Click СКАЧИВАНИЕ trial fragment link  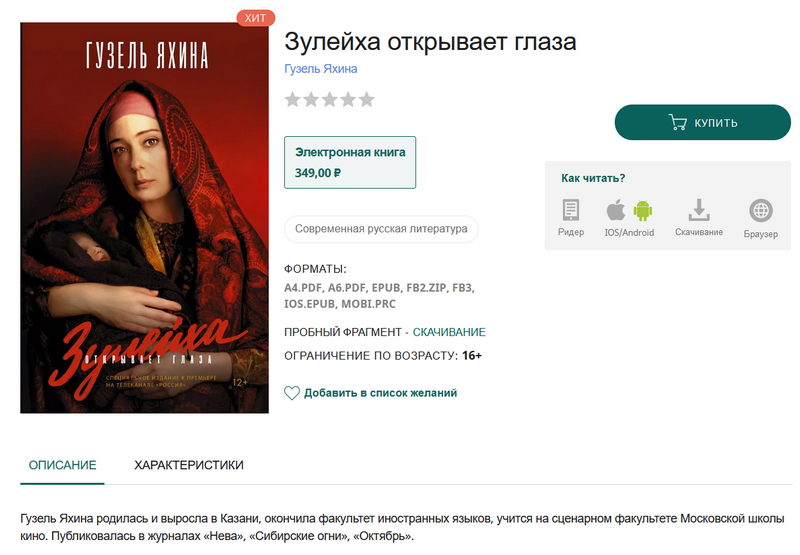point(449,332)
